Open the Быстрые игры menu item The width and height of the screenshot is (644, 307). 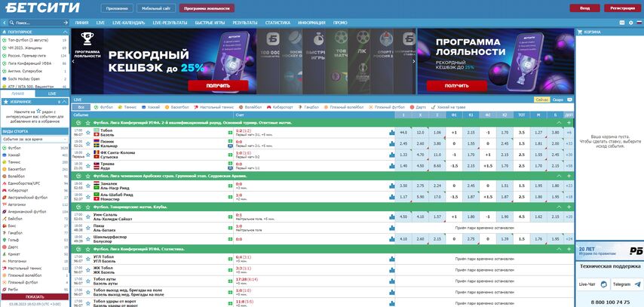click(210, 23)
